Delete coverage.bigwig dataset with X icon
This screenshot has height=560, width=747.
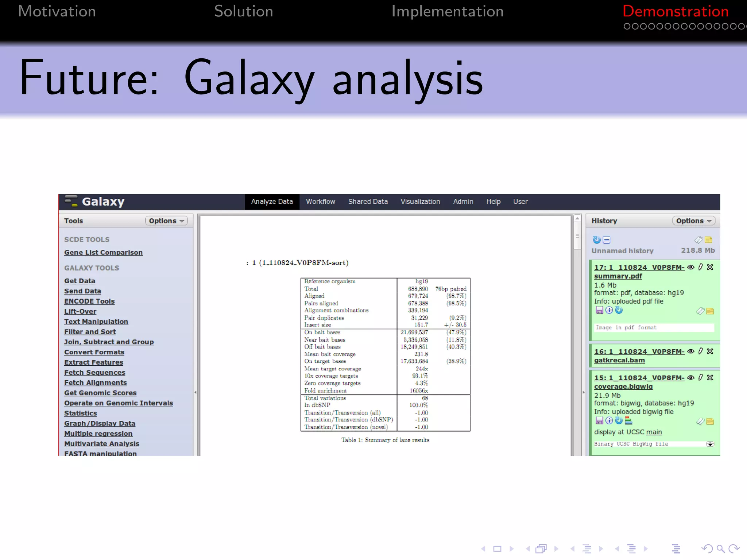710,378
